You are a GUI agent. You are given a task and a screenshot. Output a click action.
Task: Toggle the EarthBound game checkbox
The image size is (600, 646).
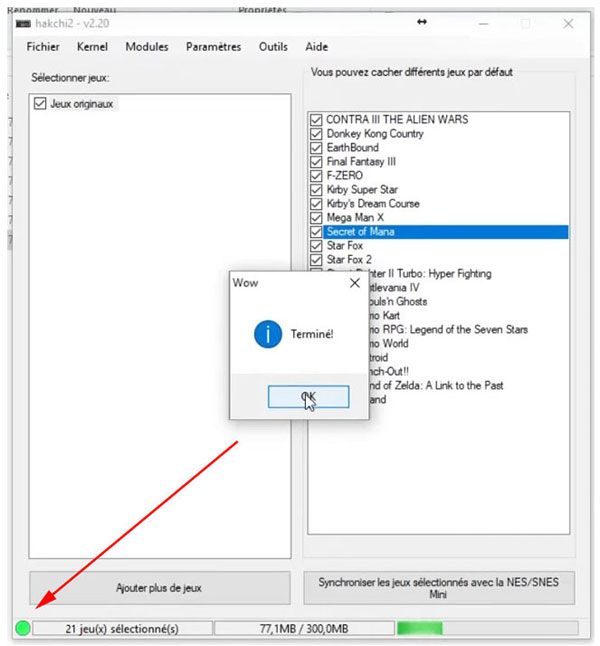317,148
